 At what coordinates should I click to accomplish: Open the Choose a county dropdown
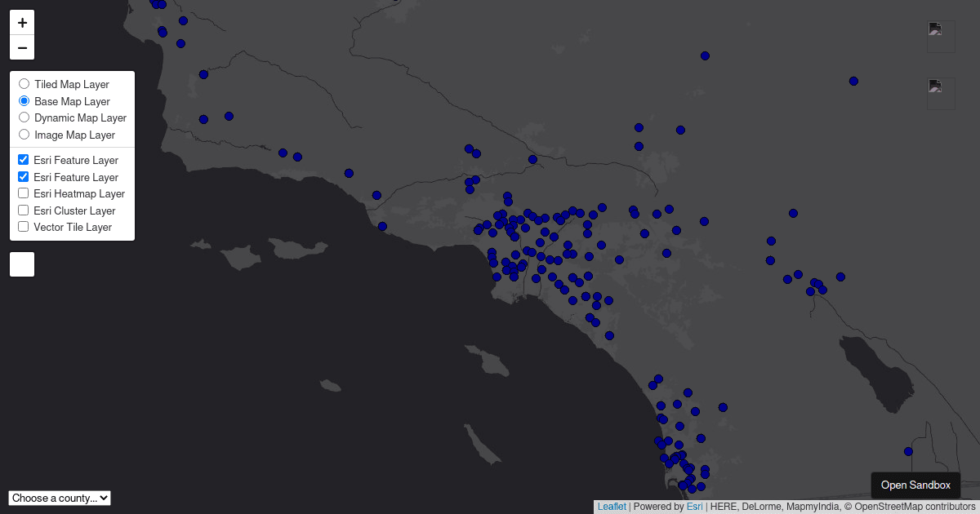pos(59,498)
